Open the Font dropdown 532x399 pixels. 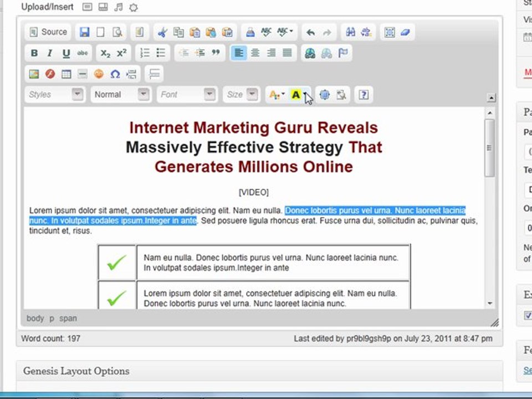(x=186, y=94)
